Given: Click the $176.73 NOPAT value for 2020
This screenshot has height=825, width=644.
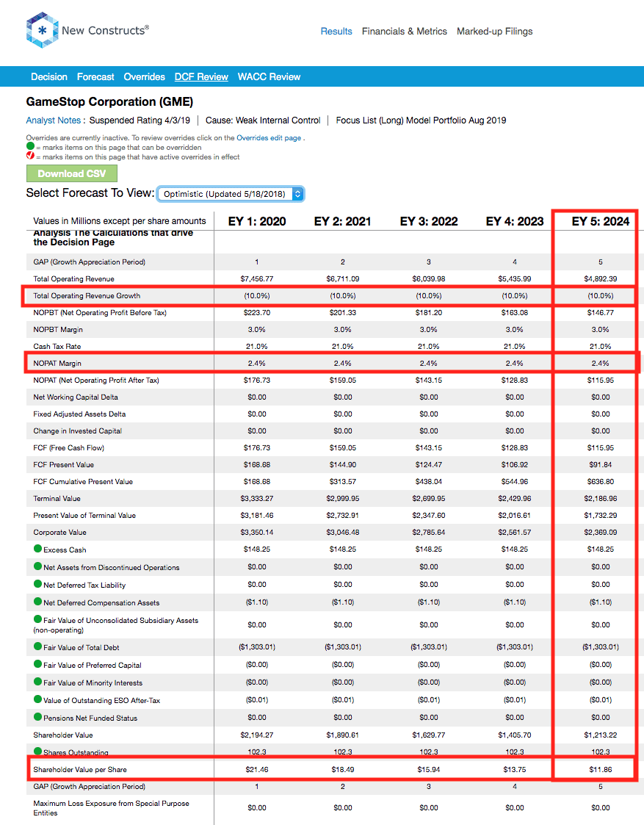Looking at the screenshot, I should (x=257, y=380).
